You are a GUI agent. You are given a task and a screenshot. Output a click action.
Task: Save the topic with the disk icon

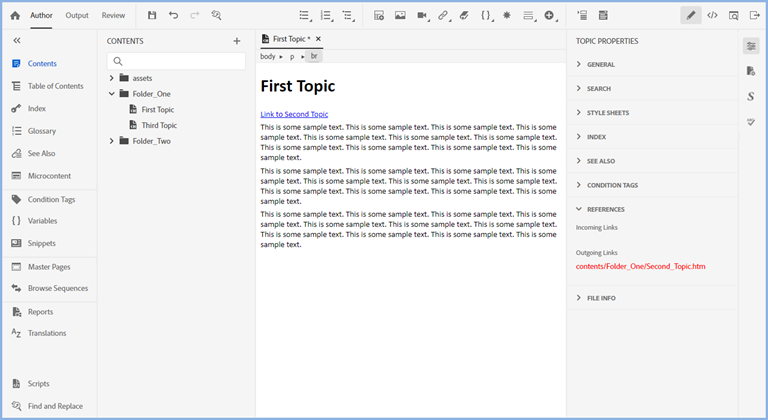(x=152, y=15)
